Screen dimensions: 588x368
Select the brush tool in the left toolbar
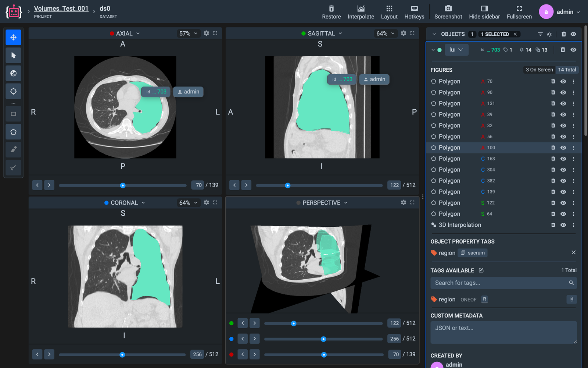coord(14,149)
